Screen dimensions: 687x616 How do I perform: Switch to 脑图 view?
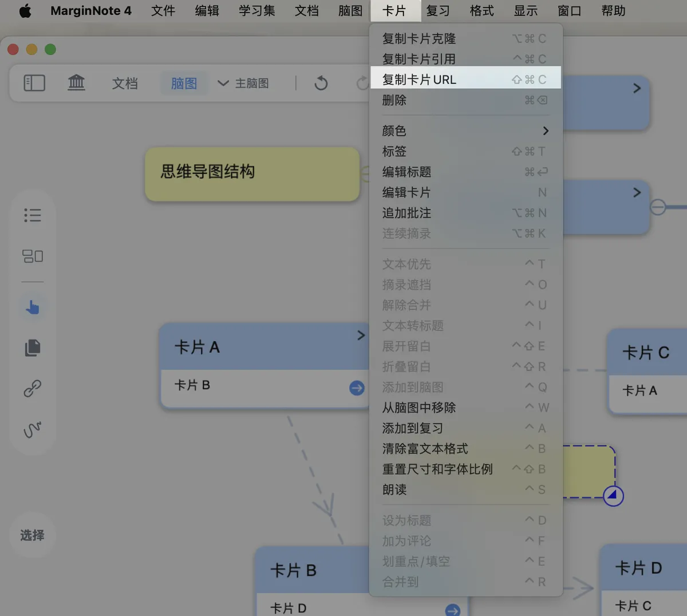(x=184, y=83)
